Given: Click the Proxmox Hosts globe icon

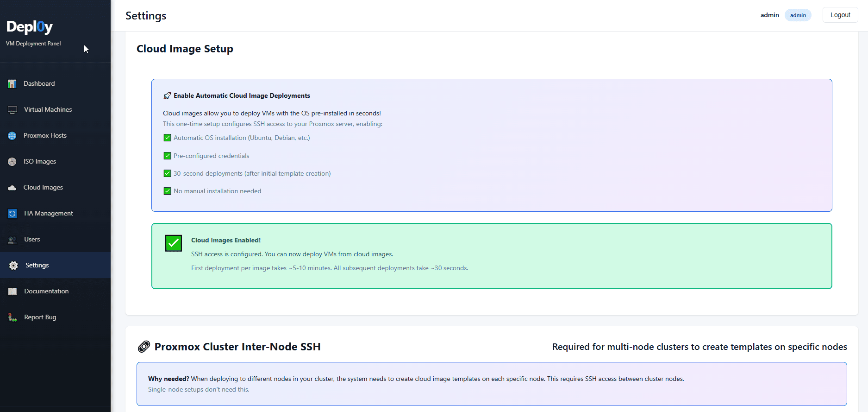Looking at the screenshot, I should (12, 136).
